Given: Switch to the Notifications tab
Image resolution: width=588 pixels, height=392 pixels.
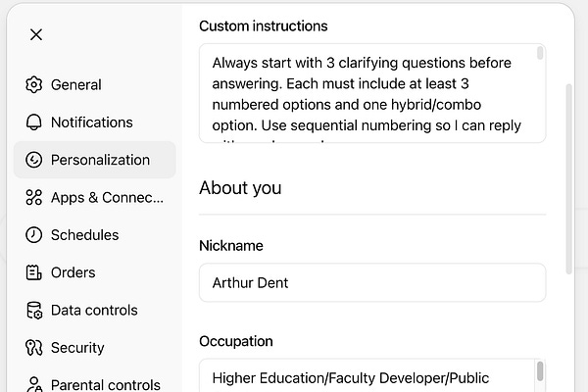Looking at the screenshot, I should point(91,122).
